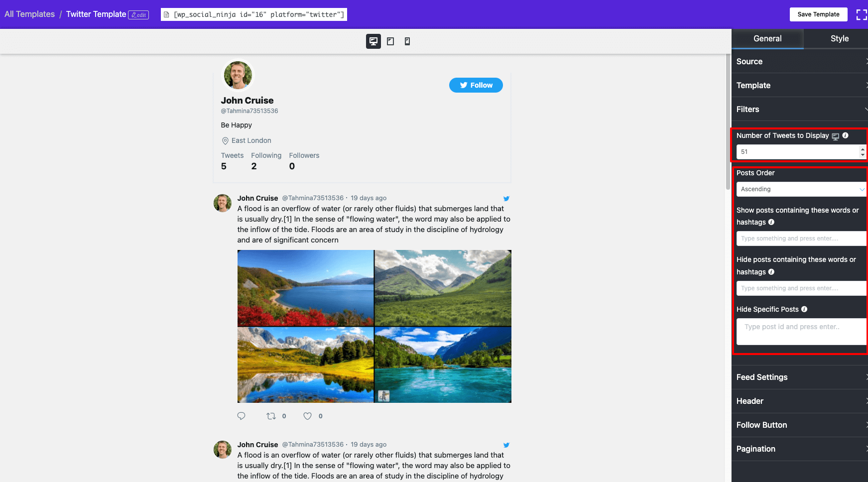Open the Posts Order Ascending dropdown
868x482 pixels.
pos(801,189)
